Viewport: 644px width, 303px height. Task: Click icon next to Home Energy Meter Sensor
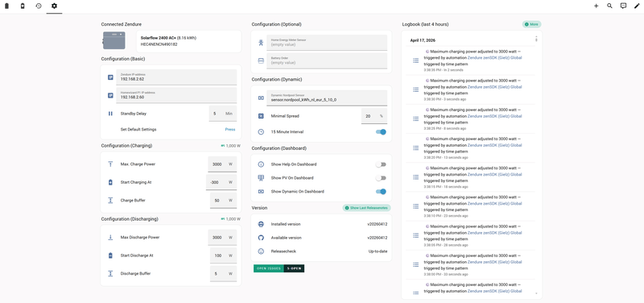click(260, 43)
